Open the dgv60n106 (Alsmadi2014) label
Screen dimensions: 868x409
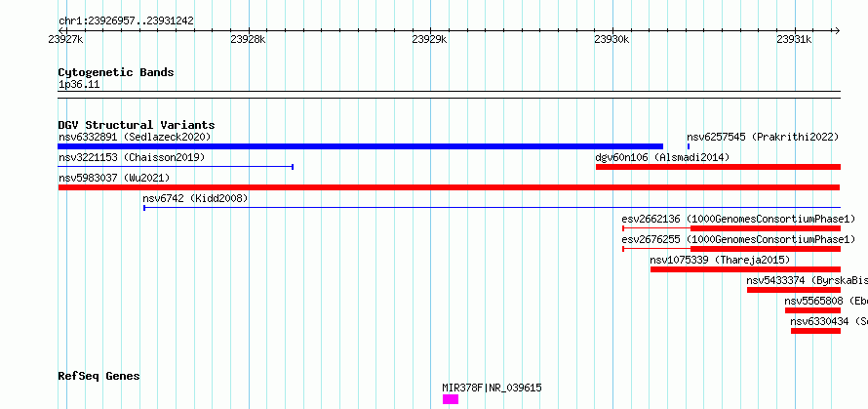click(662, 157)
